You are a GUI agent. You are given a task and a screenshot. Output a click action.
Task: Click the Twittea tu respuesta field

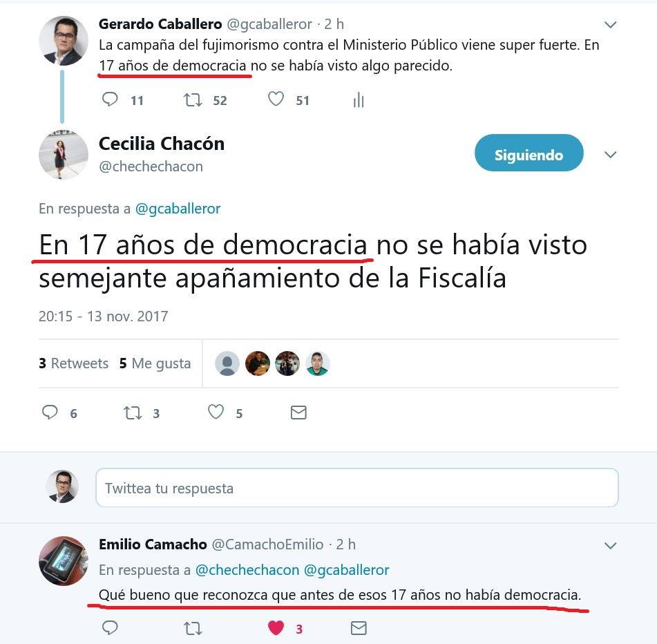pyautogui.click(x=357, y=488)
